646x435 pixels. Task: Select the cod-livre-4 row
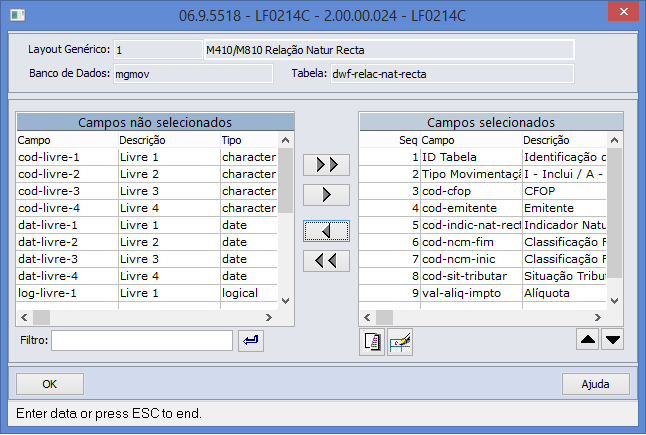pos(147,208)
